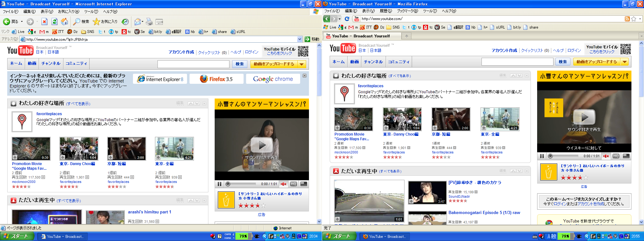Click the RSS feed icon in Firefox address bar
Viewport: 644px width, 241px height.
point(627,19)
